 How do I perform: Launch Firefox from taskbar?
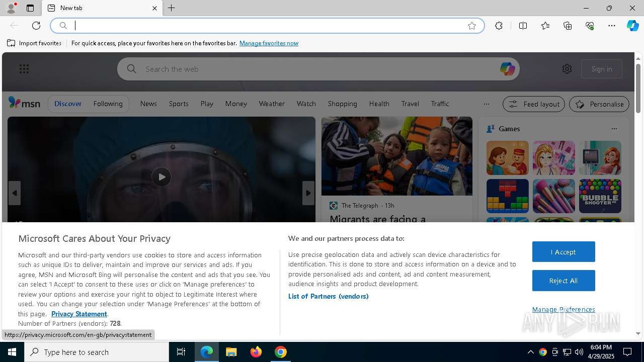pyautogui.click(x=256, y=352)
